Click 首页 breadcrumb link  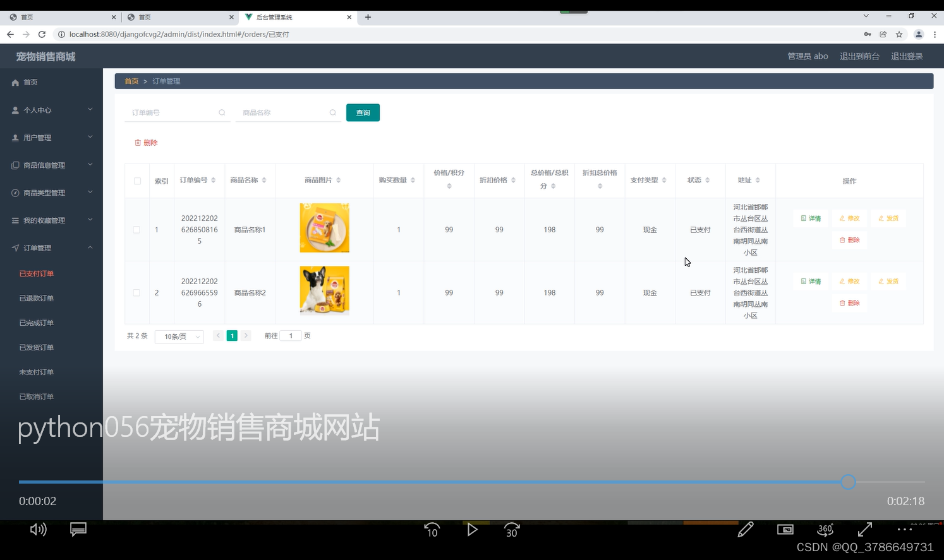(x=131, y=81)
